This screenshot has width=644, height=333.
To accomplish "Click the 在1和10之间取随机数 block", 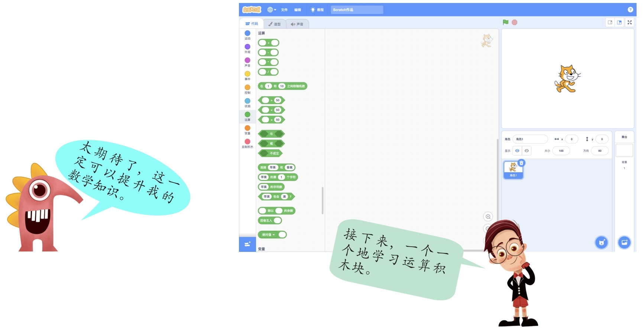I will point(282,86).
